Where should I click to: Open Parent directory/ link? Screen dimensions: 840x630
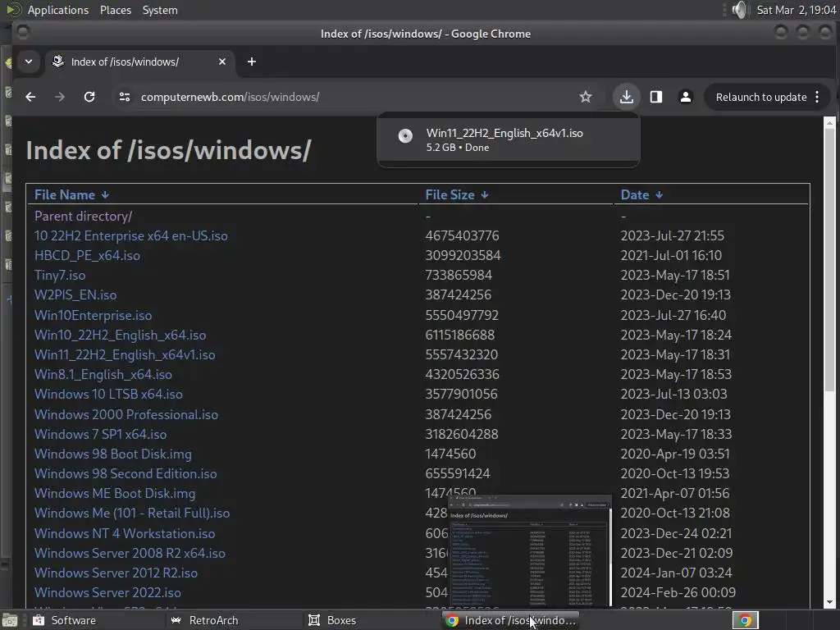83,216
